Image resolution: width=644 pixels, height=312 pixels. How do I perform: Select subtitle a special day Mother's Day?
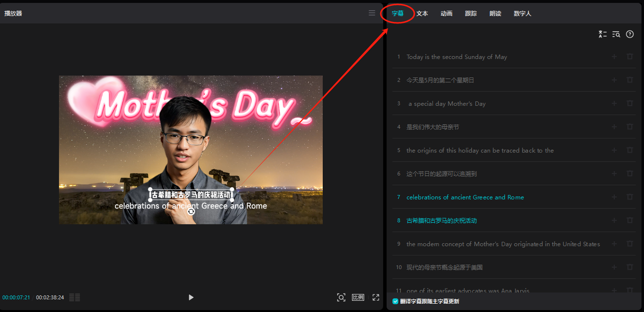[514, 103]
